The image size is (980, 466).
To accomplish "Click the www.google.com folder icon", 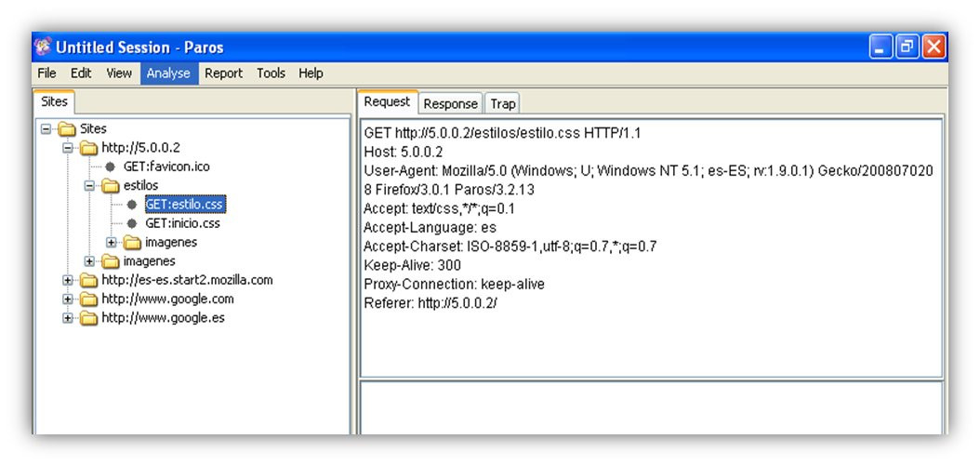I will (x=88, y=299).
